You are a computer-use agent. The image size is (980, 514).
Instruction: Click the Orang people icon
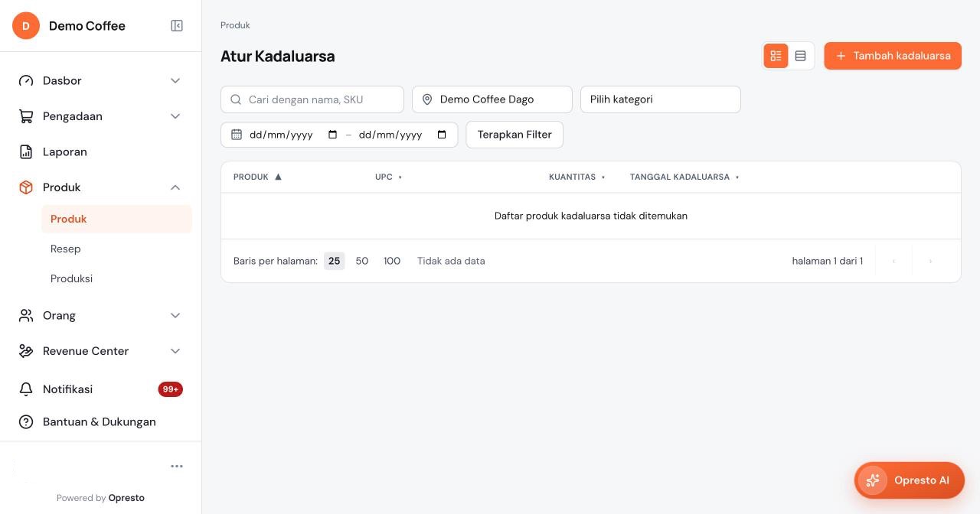coord(26,315)
